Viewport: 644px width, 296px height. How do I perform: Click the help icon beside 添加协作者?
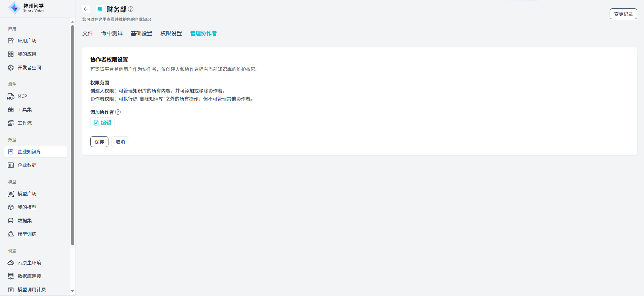(x=118, y=112)
